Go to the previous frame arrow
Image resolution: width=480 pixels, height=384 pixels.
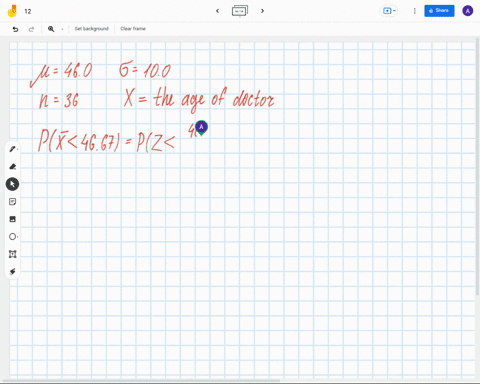pyautogui.click(x=217, y=11)
